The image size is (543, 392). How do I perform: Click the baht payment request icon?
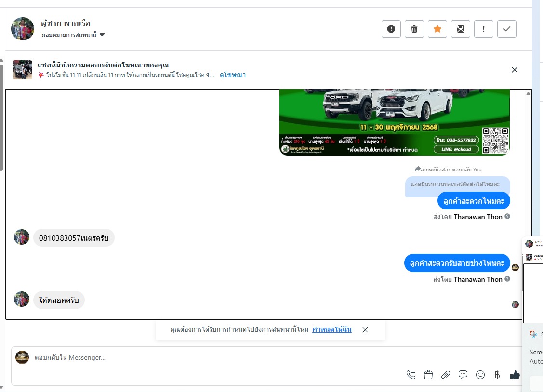pos(497,375)
